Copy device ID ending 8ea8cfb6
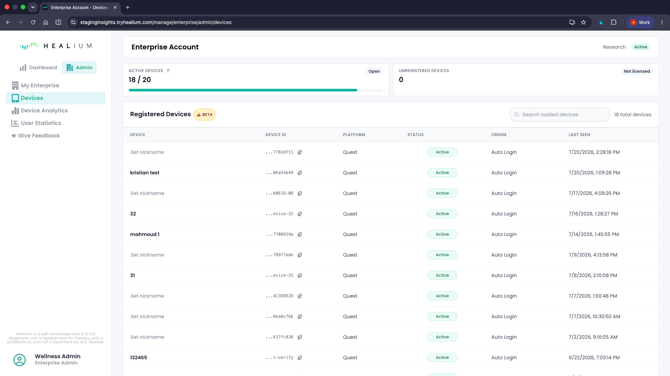 point(300,316)
